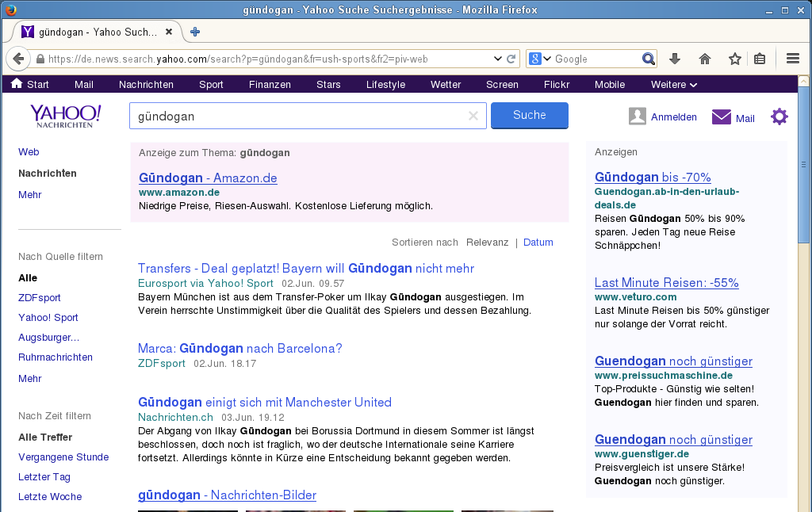Filter results to Vergangene Stunde
The image size is (812, 512).
tap(63, 457)
